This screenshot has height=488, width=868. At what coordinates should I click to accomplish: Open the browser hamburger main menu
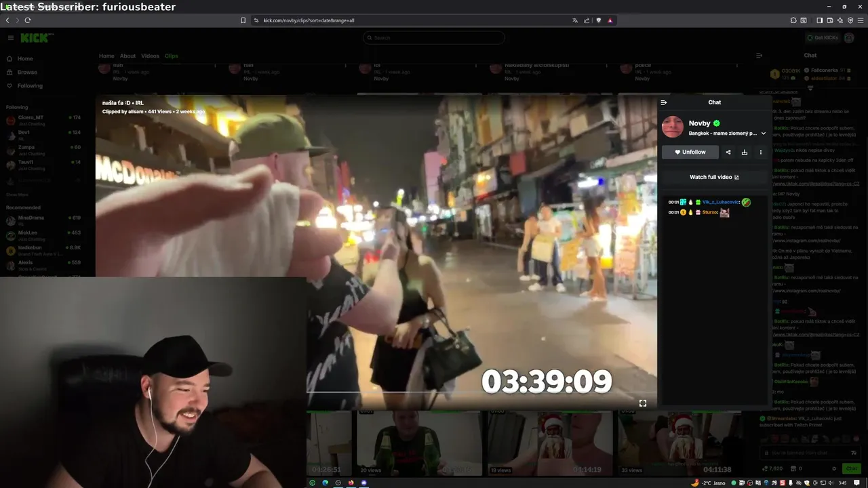[x=861, y=20]
